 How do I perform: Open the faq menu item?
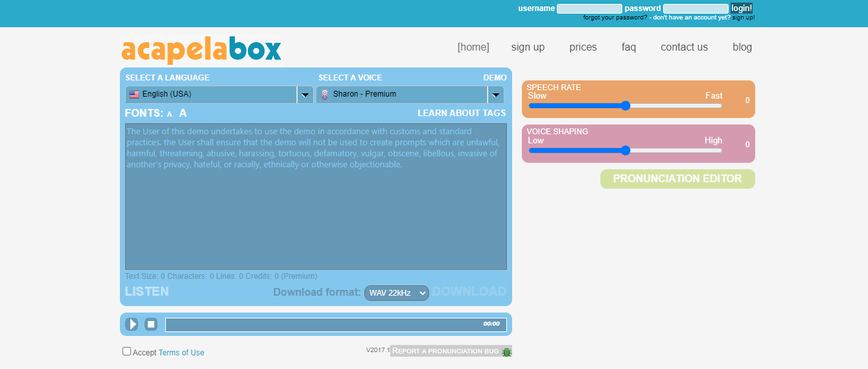coord(629,47)
